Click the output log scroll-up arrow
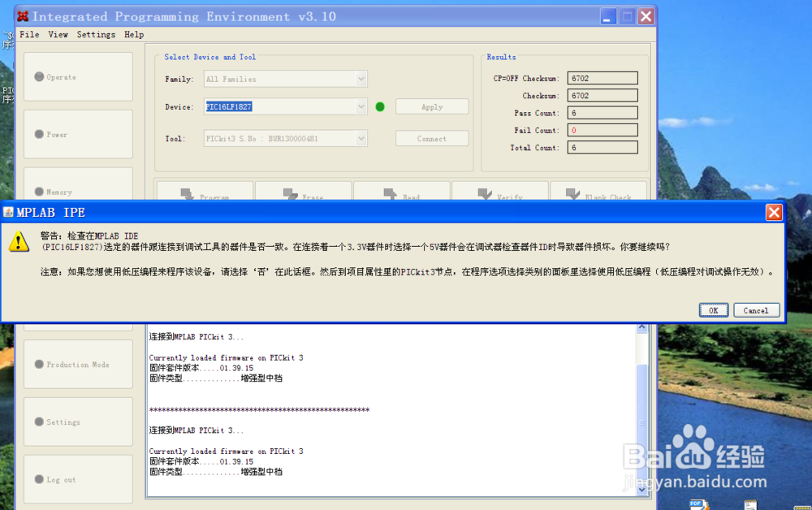The image size is (812, 510). (x=641, y=327)
